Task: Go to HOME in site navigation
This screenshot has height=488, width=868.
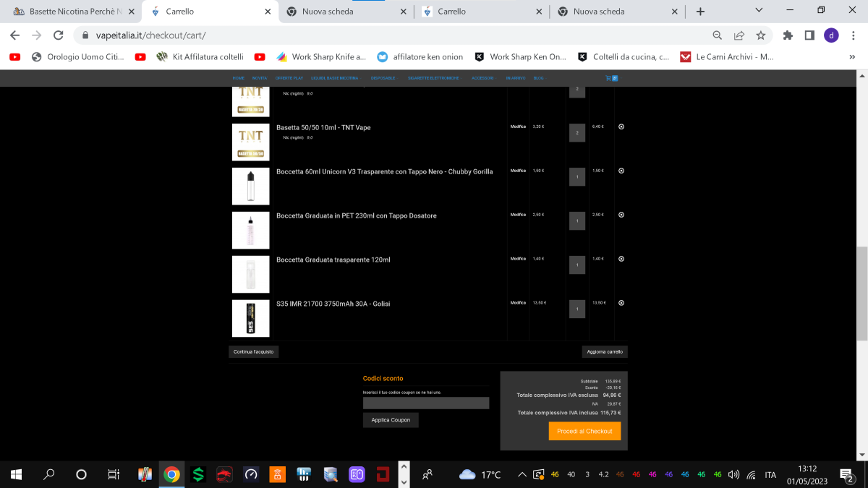Action: [x=238, y=78]
